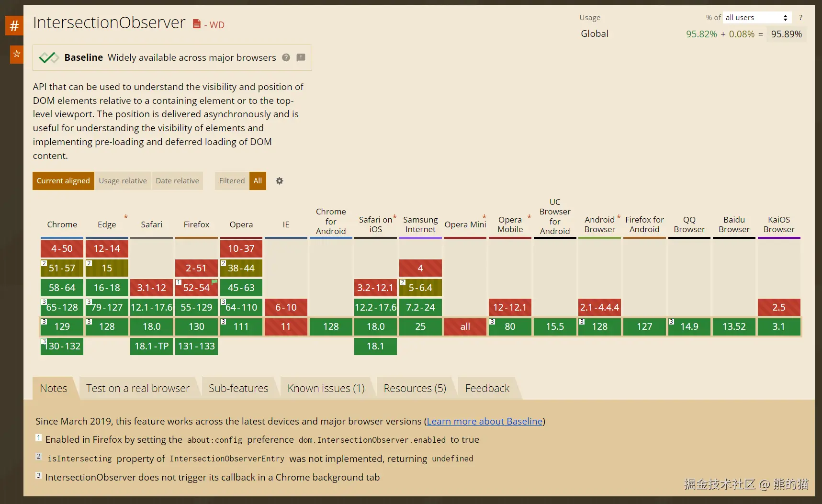Star this feature as a favorite
822x504 pixels.
(17, 54)
